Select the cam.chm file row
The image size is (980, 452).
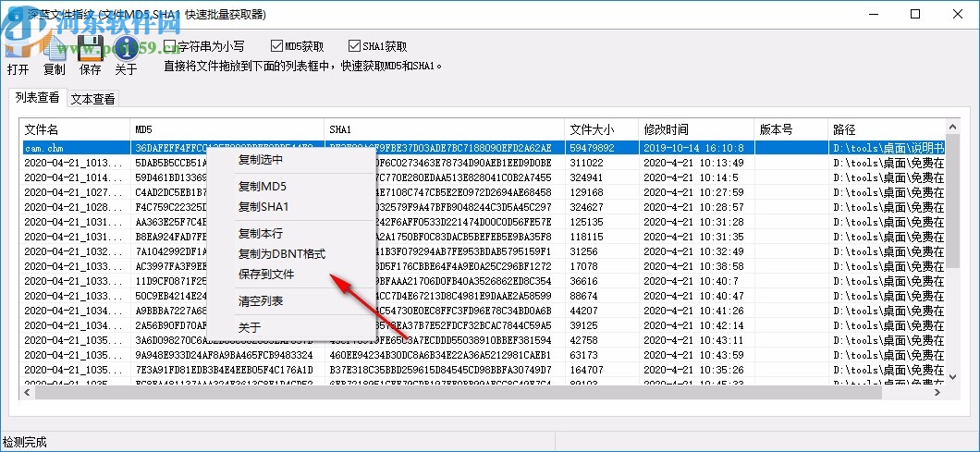(483, 148)
